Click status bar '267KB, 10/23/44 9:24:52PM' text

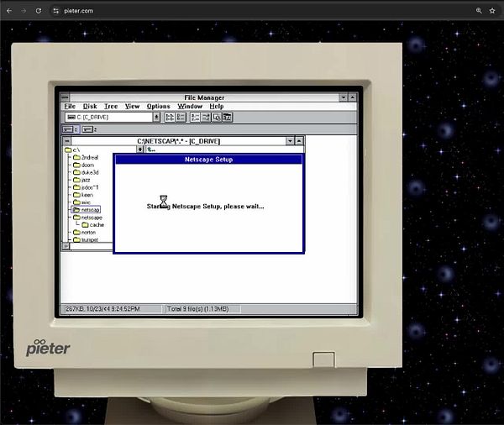click(102, 309)
